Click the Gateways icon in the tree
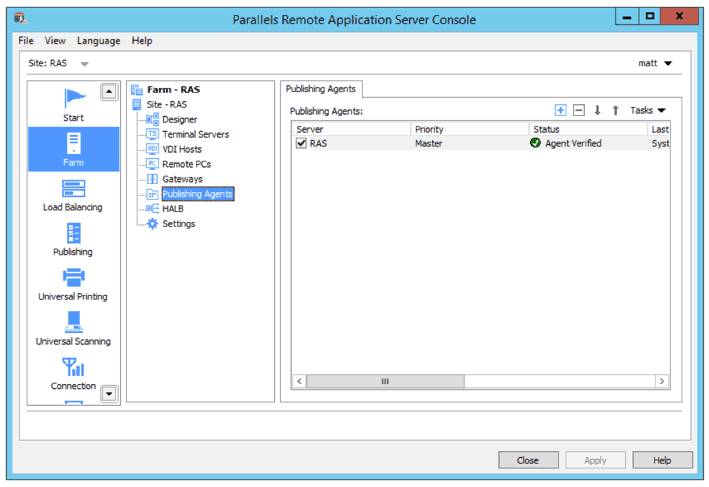Viewport: 709px width, 487px height. point(152,179)
